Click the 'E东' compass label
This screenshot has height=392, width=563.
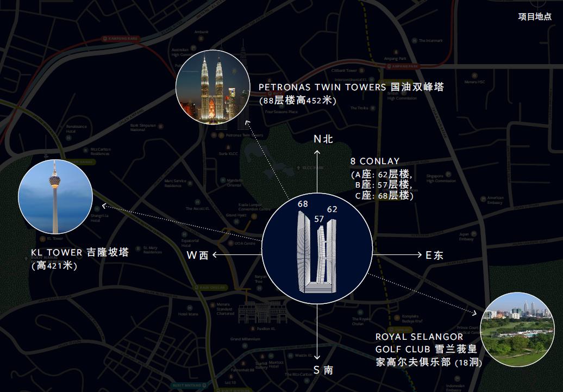click(434, 255)
